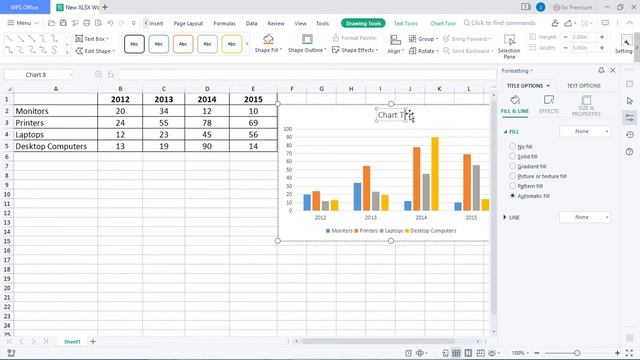Image resolution: width=640 pixels, height=360 pixels.
Task: Collapse the FILL section
Action: pyautogui.click(x=505, y=131)
